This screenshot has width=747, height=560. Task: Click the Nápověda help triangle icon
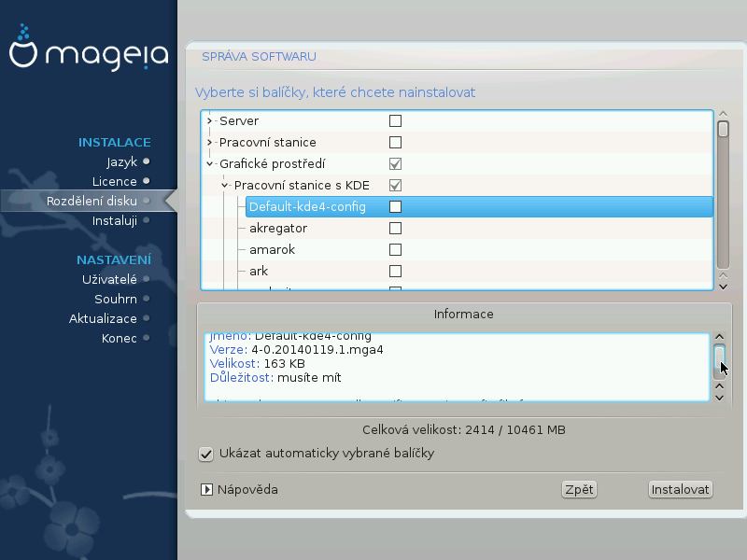(x=206, y=489)
